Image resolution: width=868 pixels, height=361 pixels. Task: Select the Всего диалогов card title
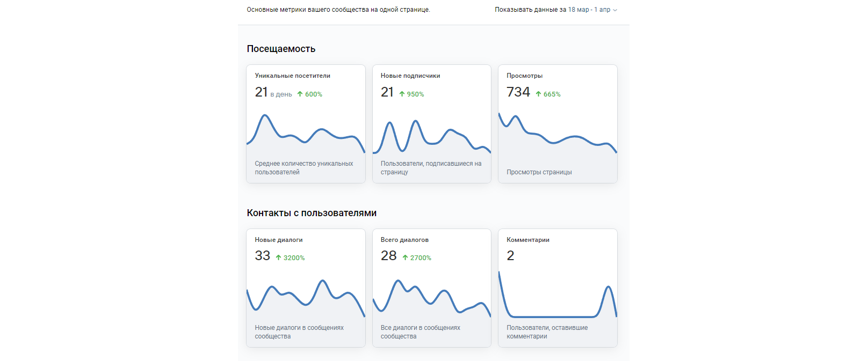click(404, 240)
